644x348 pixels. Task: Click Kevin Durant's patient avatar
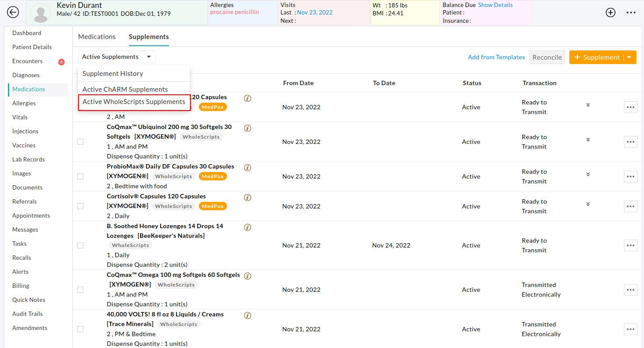click(41, 13)
